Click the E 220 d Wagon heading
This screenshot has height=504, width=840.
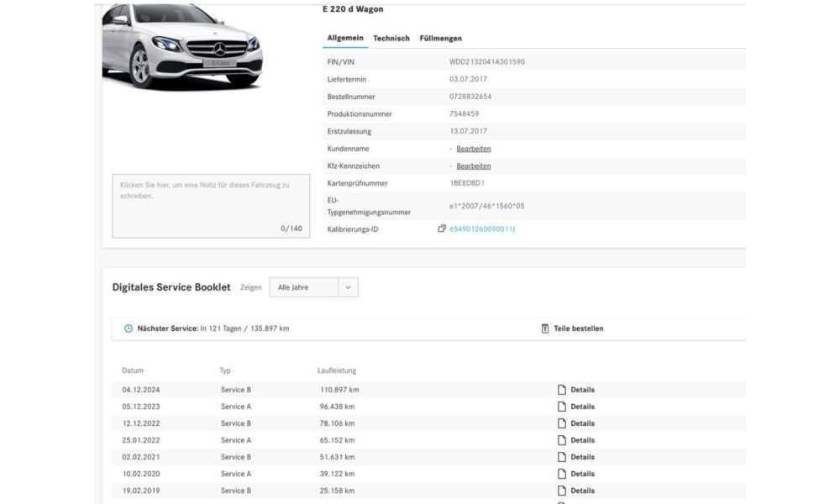(353, 9)
